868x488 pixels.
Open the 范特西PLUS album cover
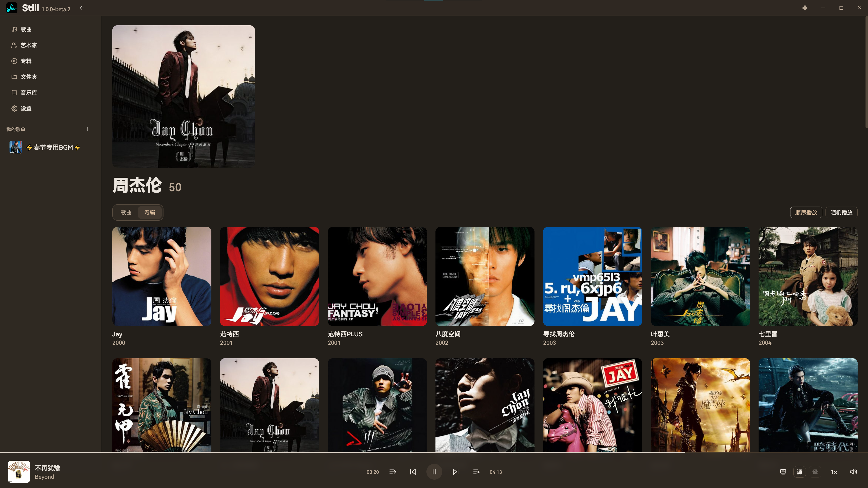pyautogui.click(x=377, y=276)
